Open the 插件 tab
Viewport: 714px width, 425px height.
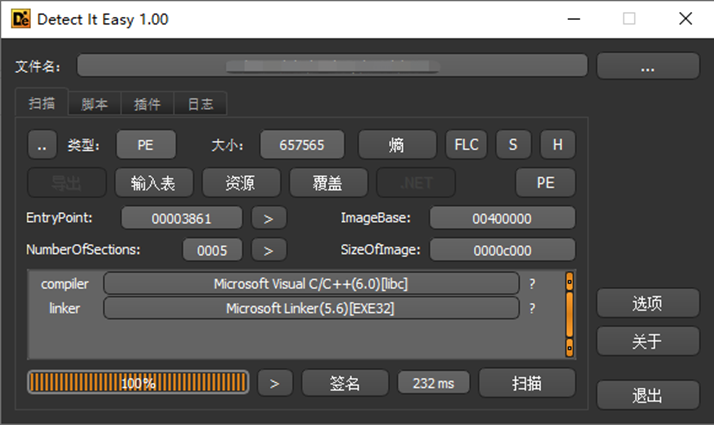pyautogui.click(x=147, y=103)
